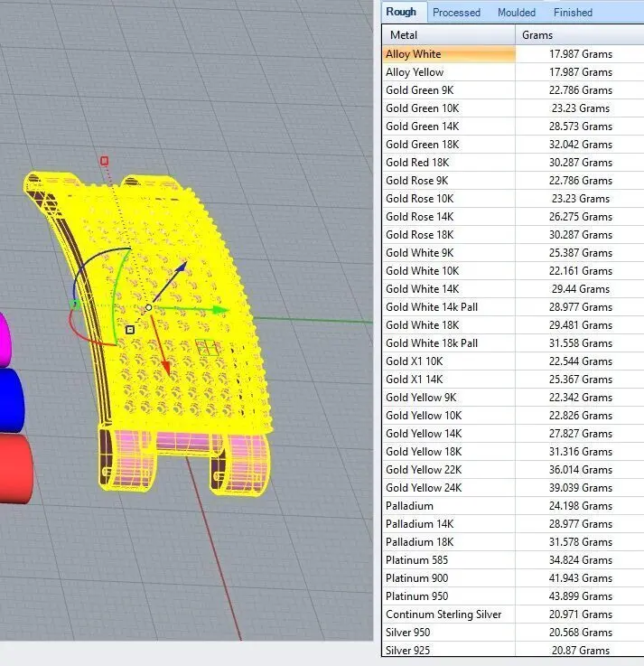Open the Processed tab

[456, 13]
